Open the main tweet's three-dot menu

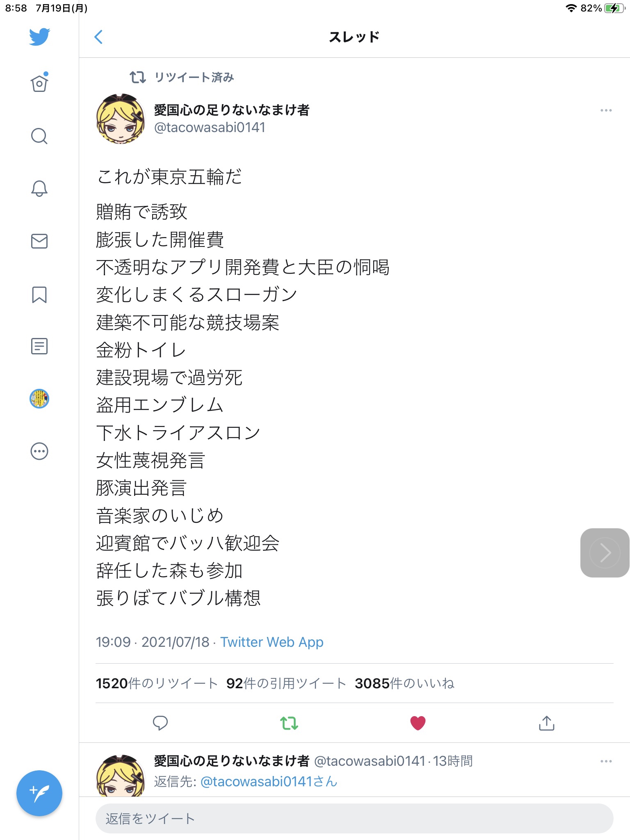coord(606,110)
